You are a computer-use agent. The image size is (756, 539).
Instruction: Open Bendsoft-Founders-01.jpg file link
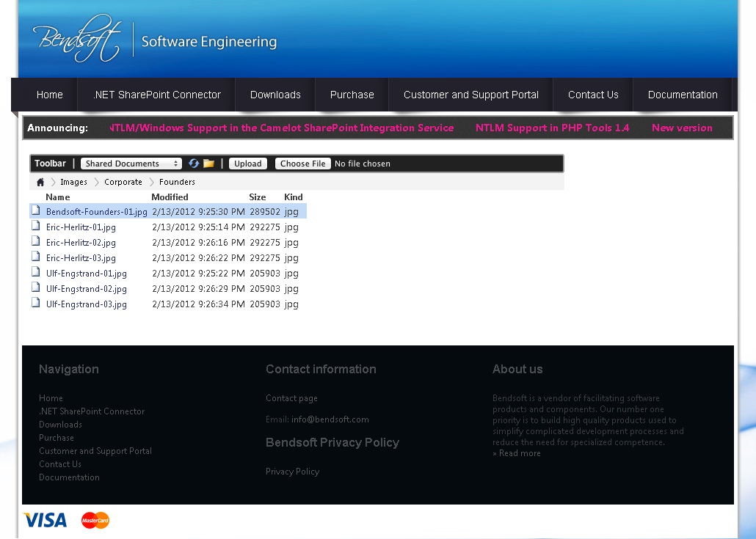click(96, 212)
